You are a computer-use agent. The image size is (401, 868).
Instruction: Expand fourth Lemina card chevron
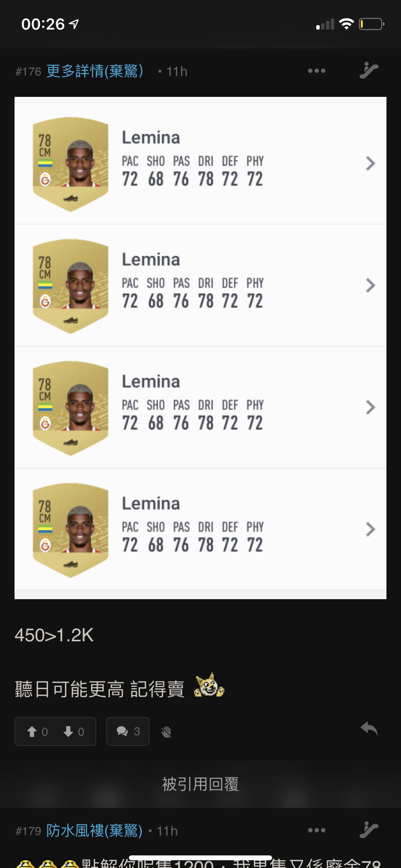[370, 529]
